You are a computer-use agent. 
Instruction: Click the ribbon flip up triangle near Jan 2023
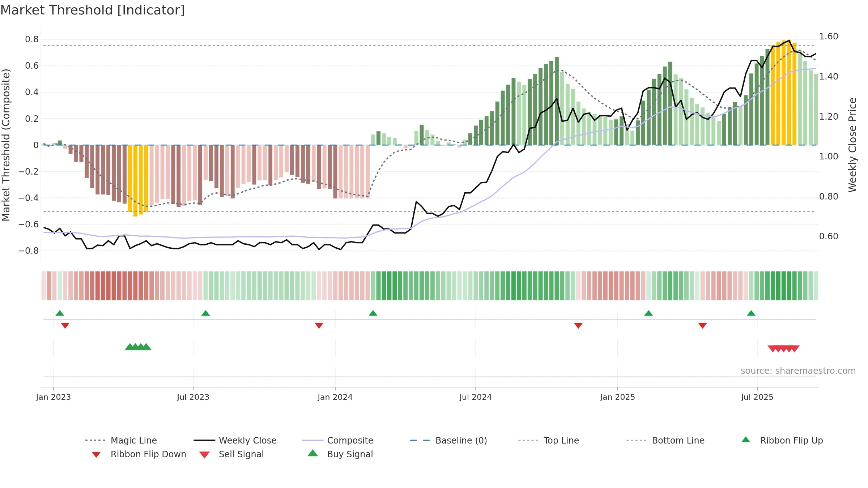[60, 313]
